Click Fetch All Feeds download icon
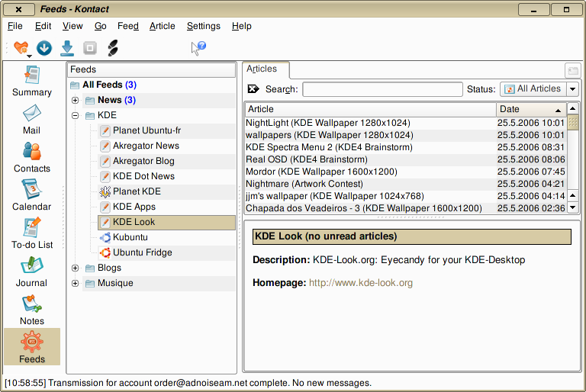This screenshot has height=392, width=586. pos(67,48)
